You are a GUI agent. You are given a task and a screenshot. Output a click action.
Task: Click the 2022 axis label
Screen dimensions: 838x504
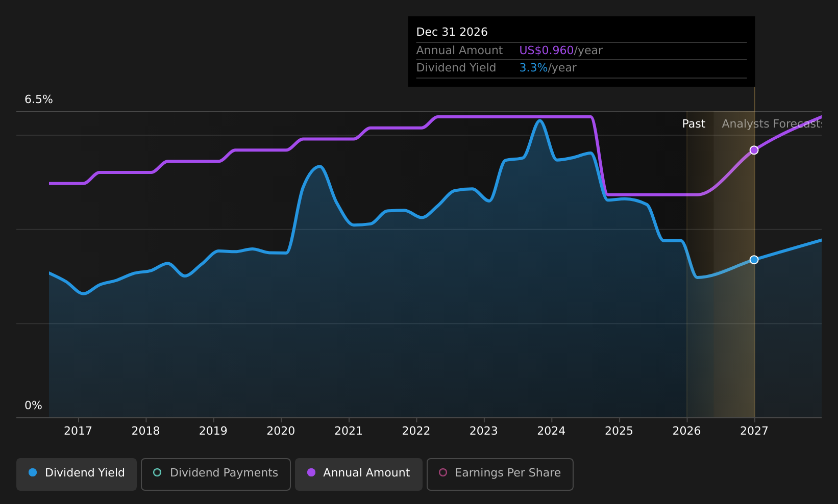pos(416,431)
